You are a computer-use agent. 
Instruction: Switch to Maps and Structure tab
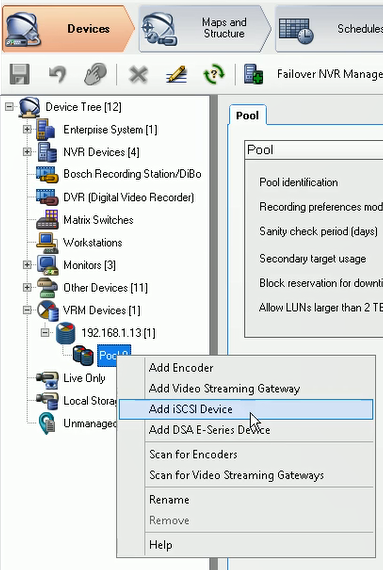pos(205,28)
